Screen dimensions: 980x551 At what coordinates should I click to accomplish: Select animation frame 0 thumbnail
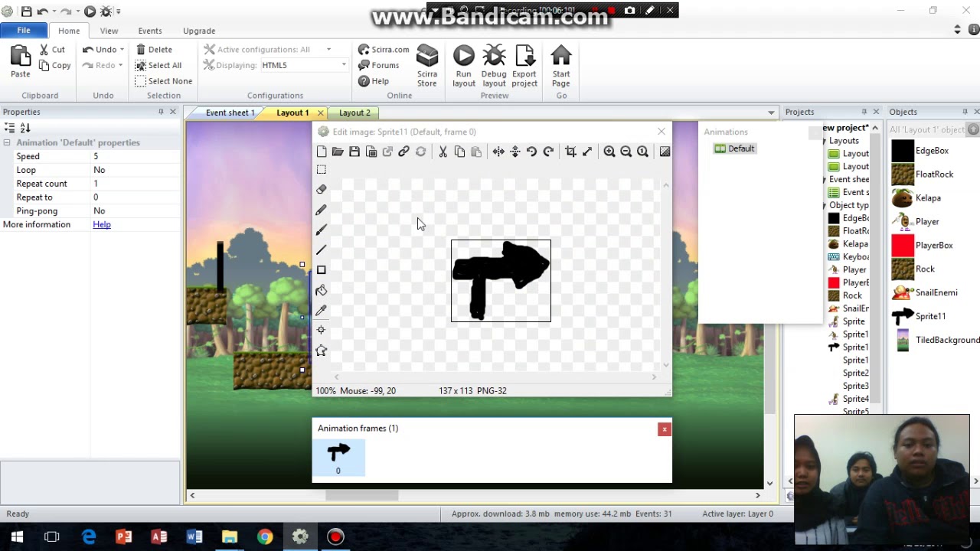[338, 458]
